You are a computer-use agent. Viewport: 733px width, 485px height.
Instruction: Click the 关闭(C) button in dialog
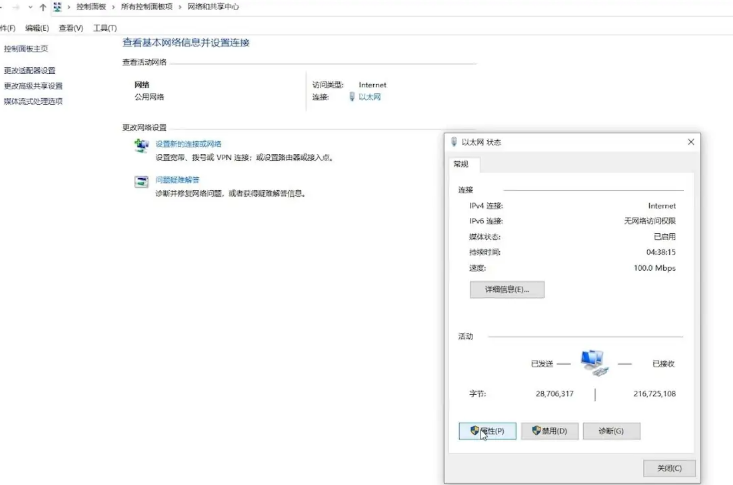[x=669, y=468]
